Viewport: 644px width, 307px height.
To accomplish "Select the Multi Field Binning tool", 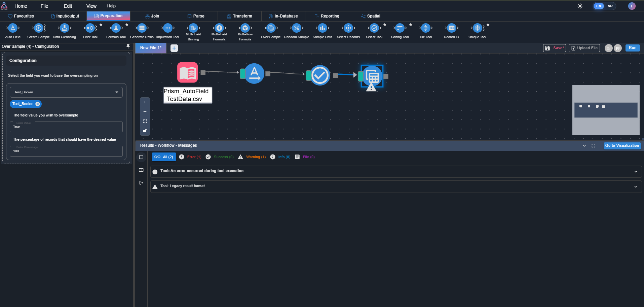I will click(193, 28).
